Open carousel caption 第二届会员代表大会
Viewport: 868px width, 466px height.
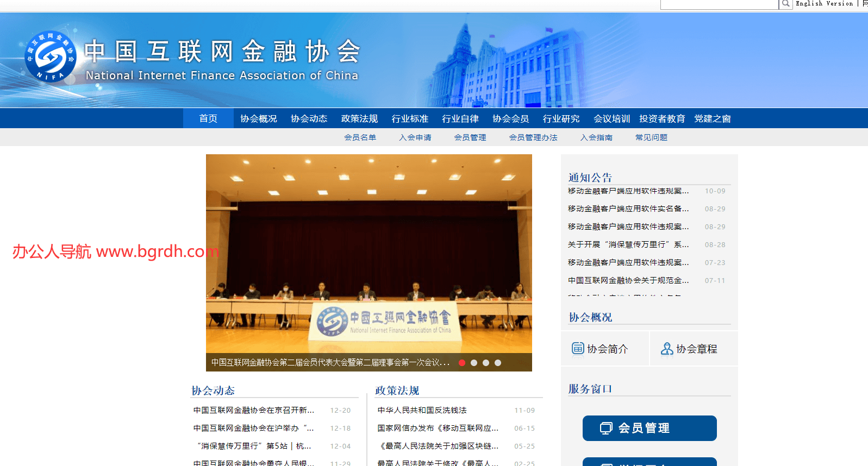pyautogui.click(x=330, y=362)
